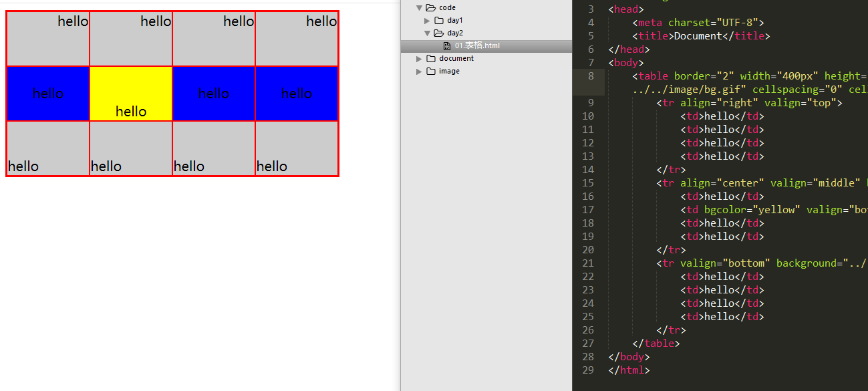The height and width of the screenshot is (391, 868).
Task: Select the image folder label
Action: 449,72
